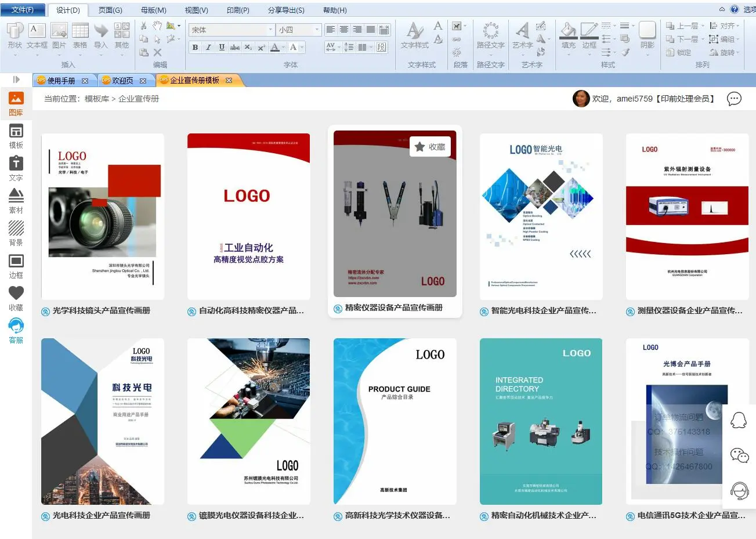Toggle bold text formatting

coord(196,48)
